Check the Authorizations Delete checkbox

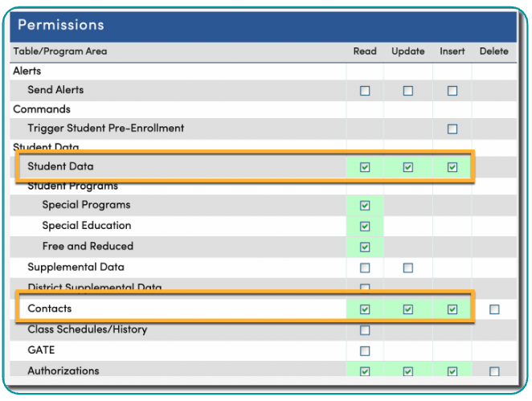[x=494, y=371]
